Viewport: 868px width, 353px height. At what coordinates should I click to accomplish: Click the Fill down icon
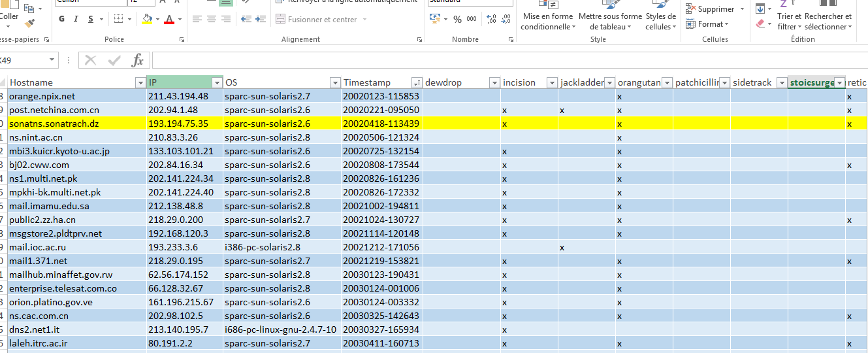pyautogui.click(x=760, y=8)
